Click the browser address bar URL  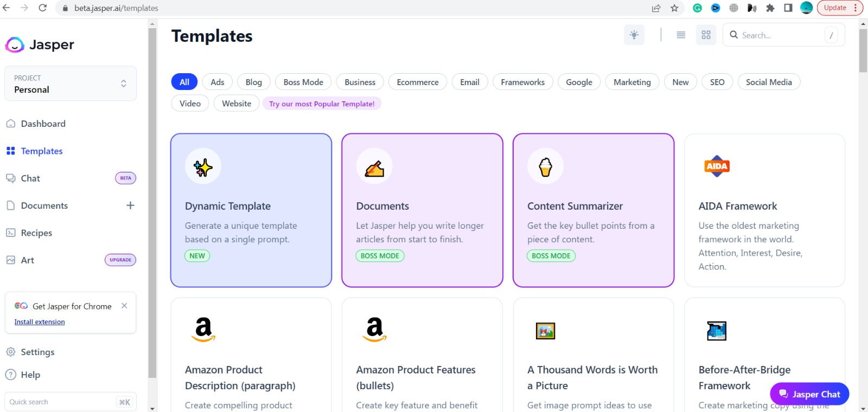(116, 8)
